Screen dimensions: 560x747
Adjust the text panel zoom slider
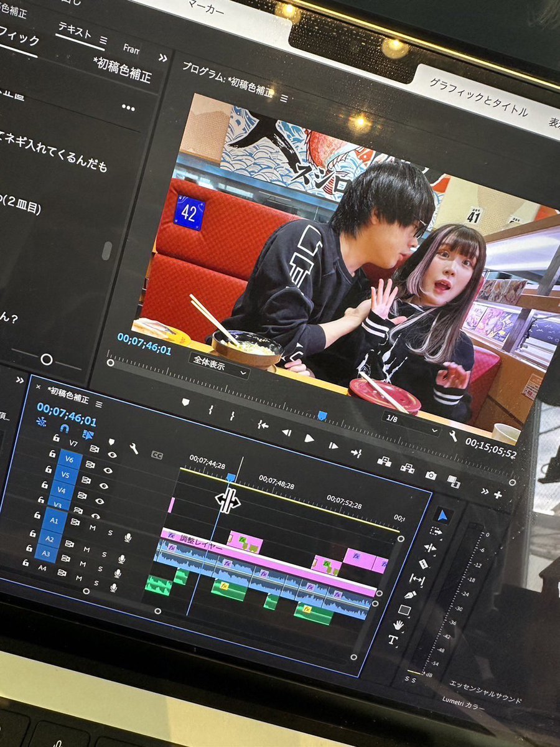[47, 359]
